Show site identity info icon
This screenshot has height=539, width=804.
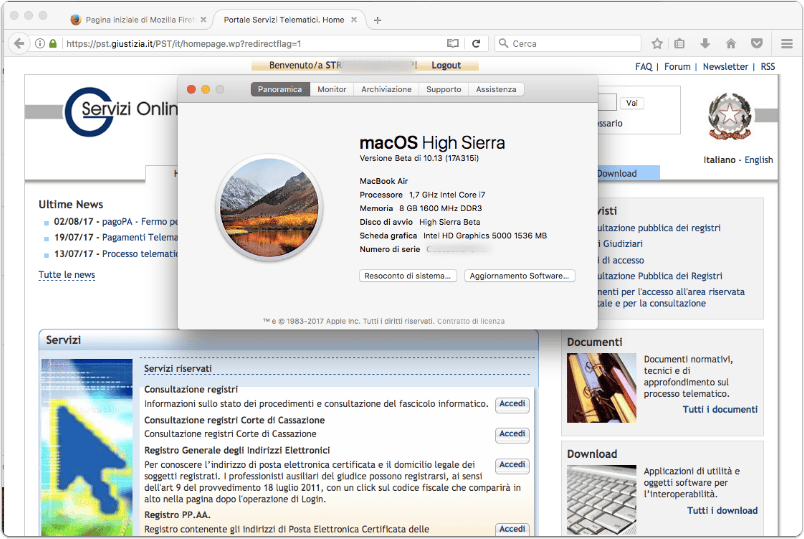click(39, 44)
